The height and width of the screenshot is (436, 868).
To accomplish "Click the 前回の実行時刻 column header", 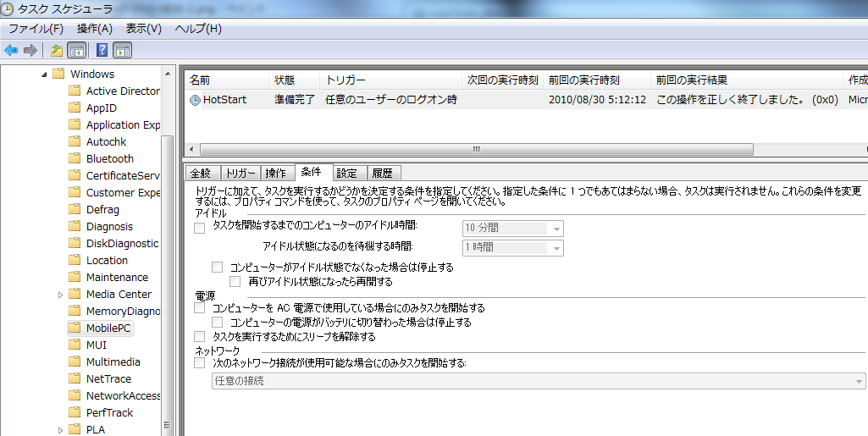I will point(583,80).
